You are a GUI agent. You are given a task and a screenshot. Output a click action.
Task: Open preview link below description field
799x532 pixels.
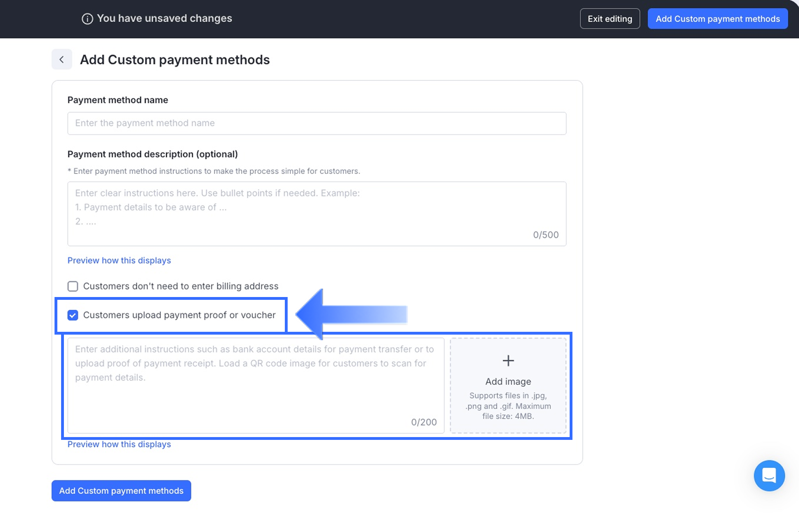pos(119,260)
